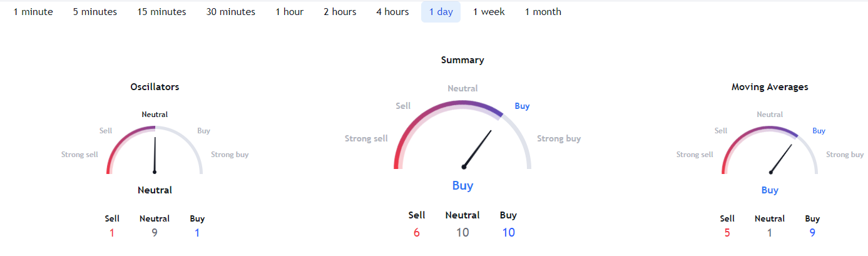Viewport: 868px width, 256px height.
Task: Click Oscillators Neutral count 9
Action: point(155,233)
